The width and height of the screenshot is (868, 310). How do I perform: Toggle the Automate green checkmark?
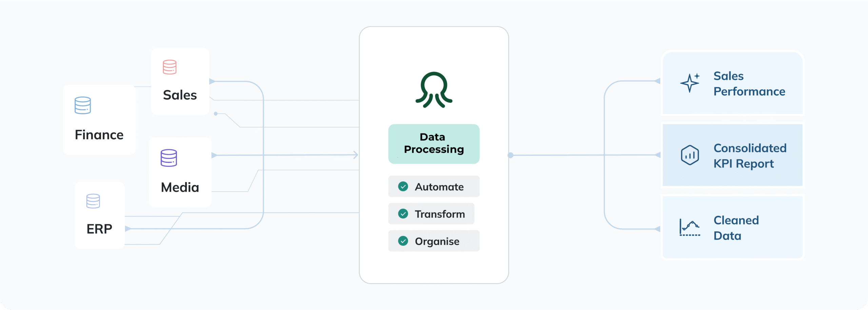coord(403,186)
